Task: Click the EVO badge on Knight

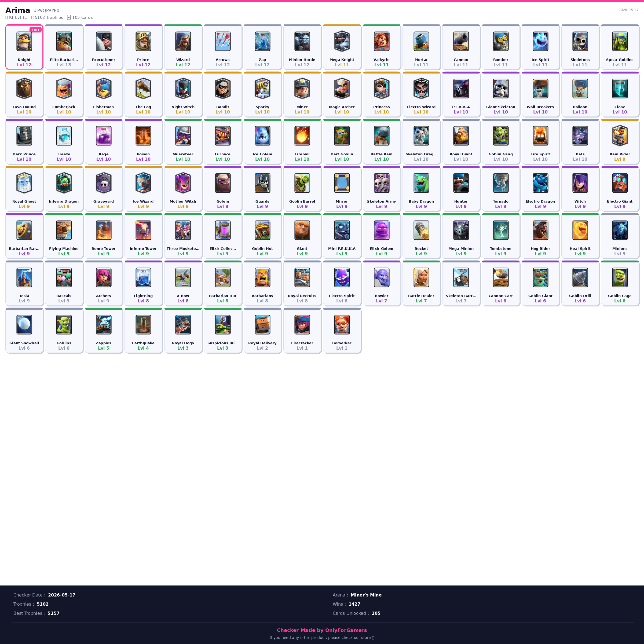Action: pos(35,30)
